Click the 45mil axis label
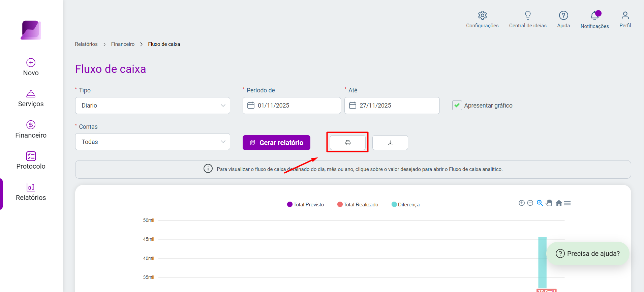Screen dimensions: 644x292 [x=149, y=239]
